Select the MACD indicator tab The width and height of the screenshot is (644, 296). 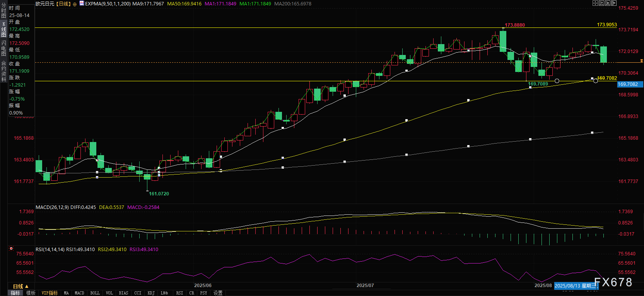(x=79, y=293)
